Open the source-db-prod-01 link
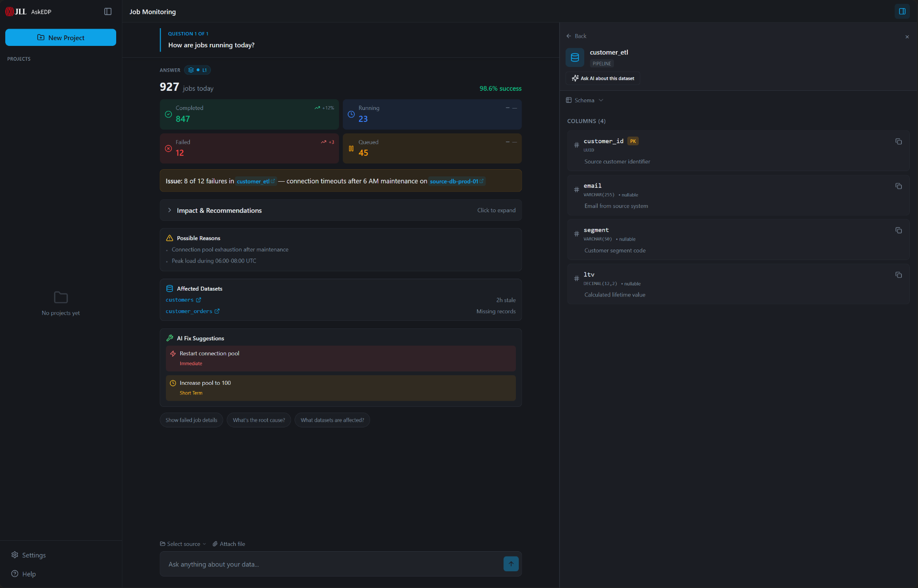Screen dimensions: 918x588 pyautogui.click(x=457, y=182)
